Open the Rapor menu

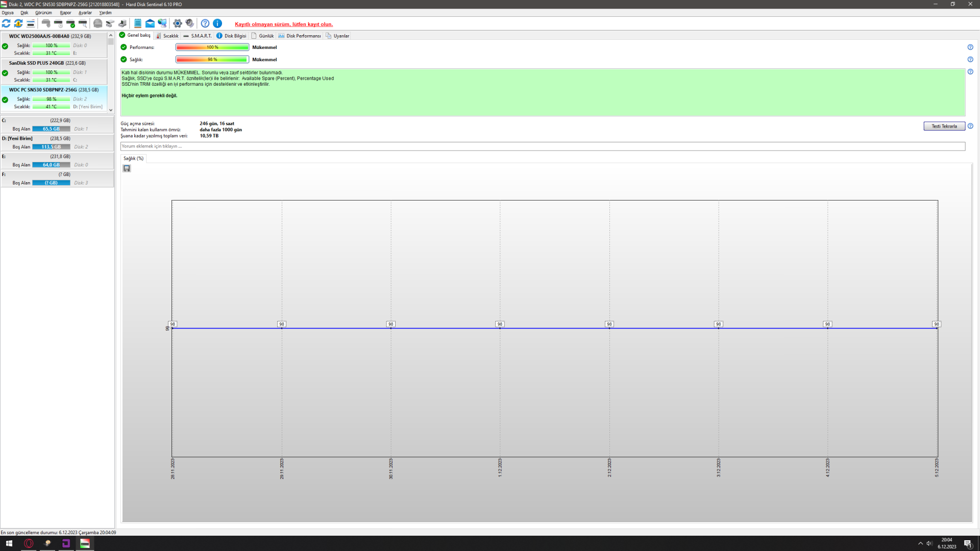coord(65,13)
